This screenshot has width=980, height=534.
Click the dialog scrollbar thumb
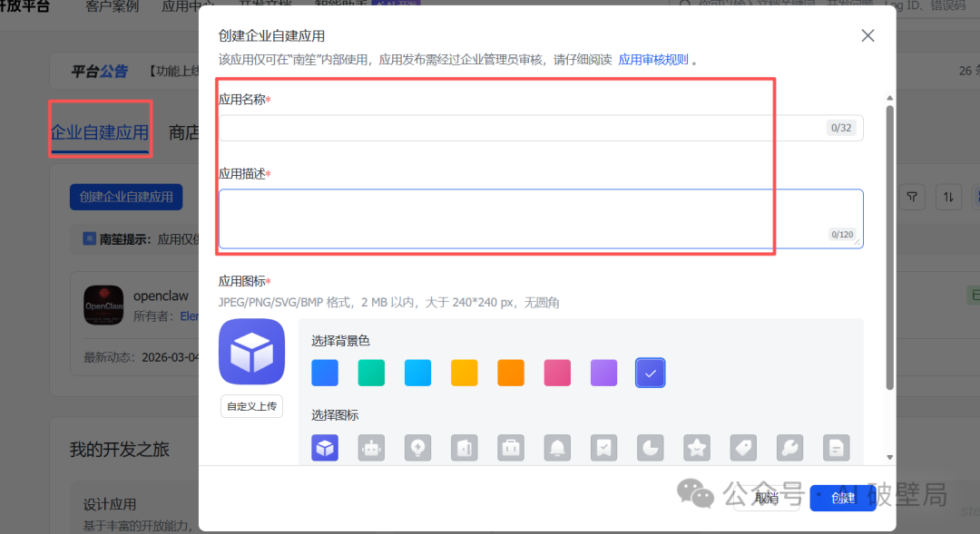click(889, 248)
